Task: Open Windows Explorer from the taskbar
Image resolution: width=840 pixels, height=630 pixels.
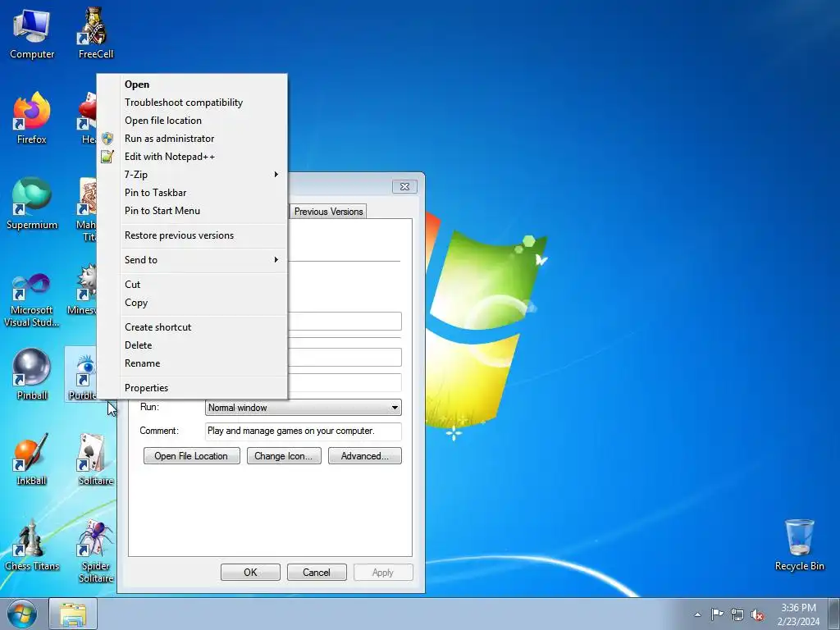Action: [x=73, y=614]
